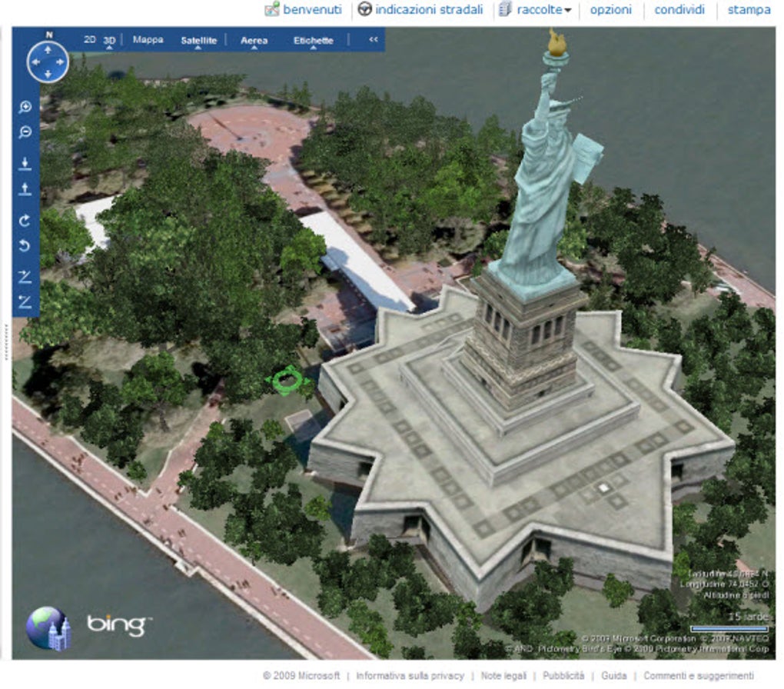Open the opzioni menu

(610, 9)
